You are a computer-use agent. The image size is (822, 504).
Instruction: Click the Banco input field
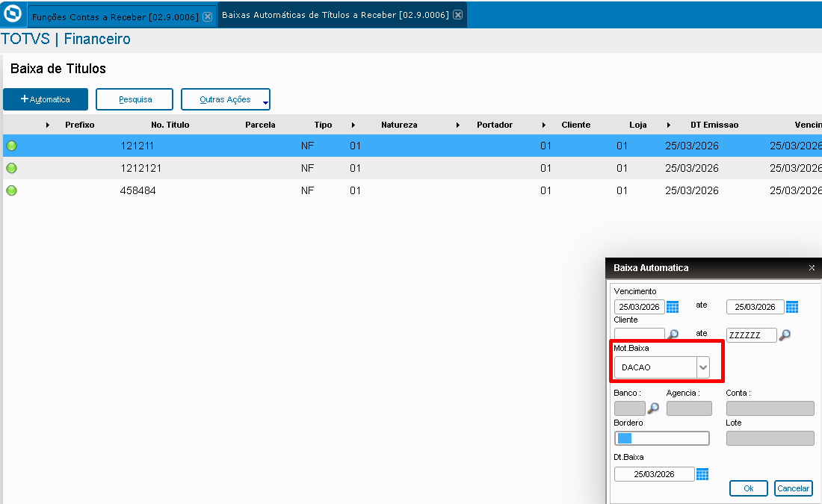(630, 408)
